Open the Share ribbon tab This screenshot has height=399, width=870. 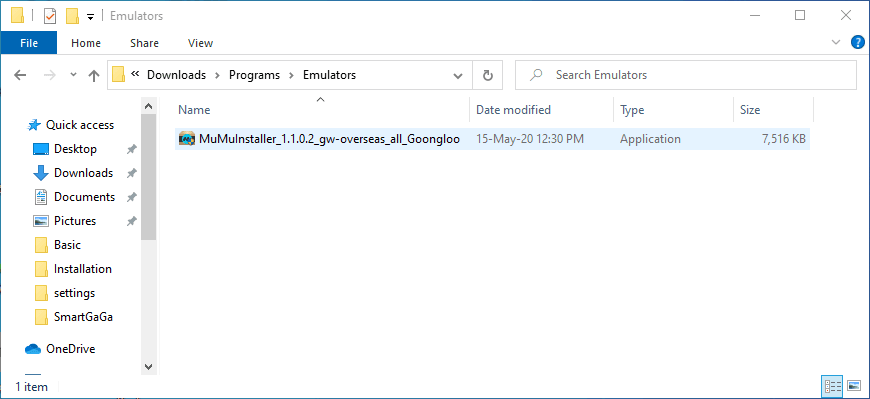[144, 43]
